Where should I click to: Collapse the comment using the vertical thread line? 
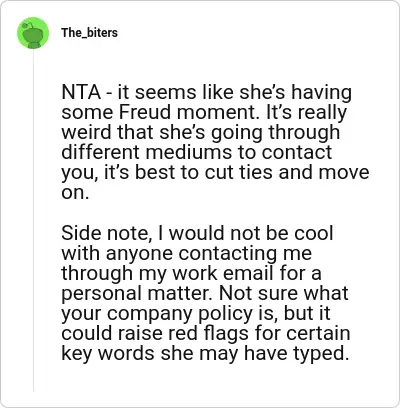tap(33, 222)
